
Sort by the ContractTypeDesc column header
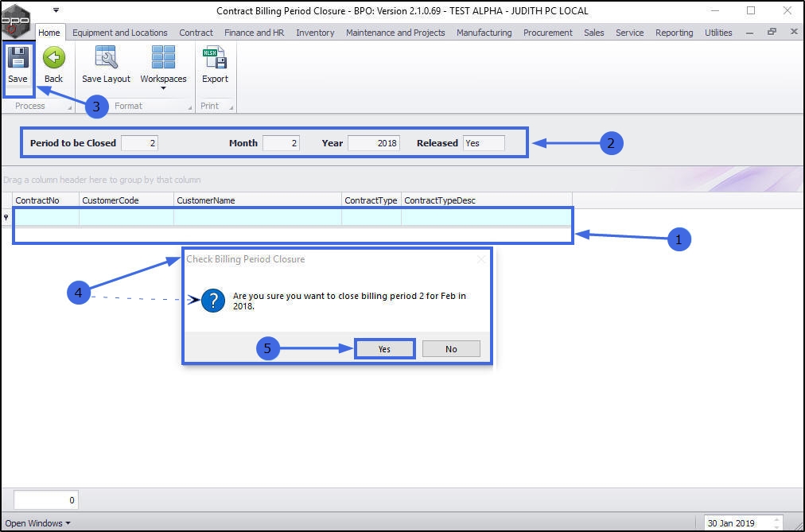(487, 200)
